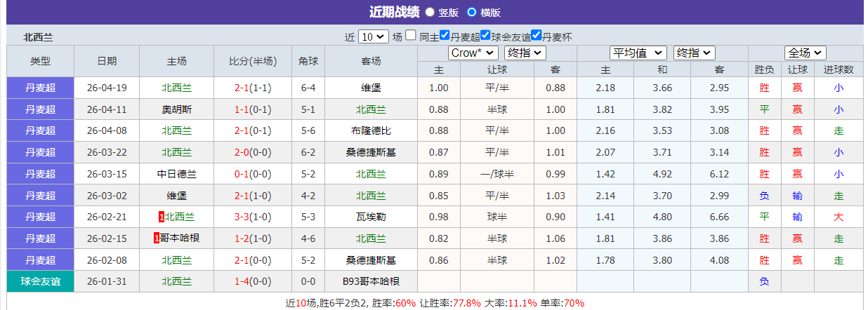This screenshot has height=310, width=868.
Task: Open the score 0-1(0-0) in the 中日德兰 row
Action: click(253, 174)
